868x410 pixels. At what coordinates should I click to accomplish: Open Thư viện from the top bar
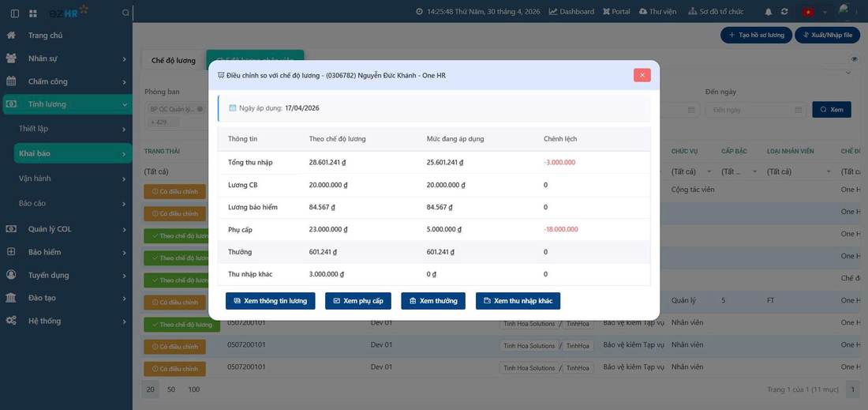[657, 12]
